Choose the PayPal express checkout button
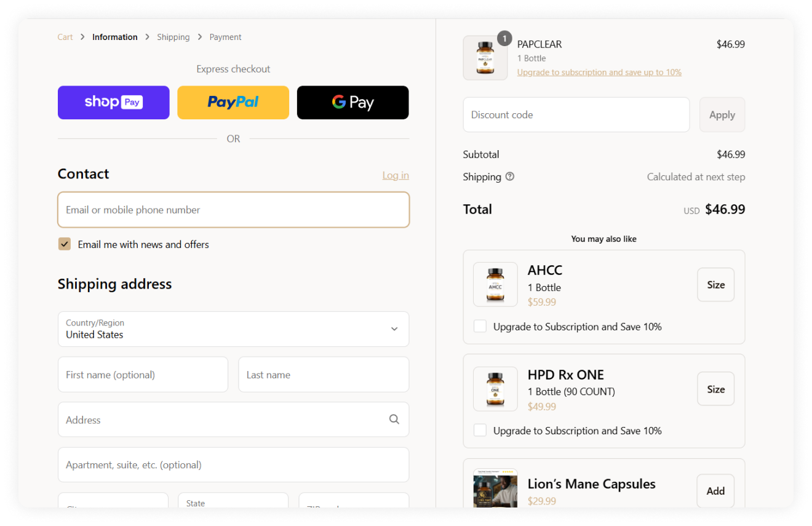Viewport: 812px width, 526px height. click(233, 102)
